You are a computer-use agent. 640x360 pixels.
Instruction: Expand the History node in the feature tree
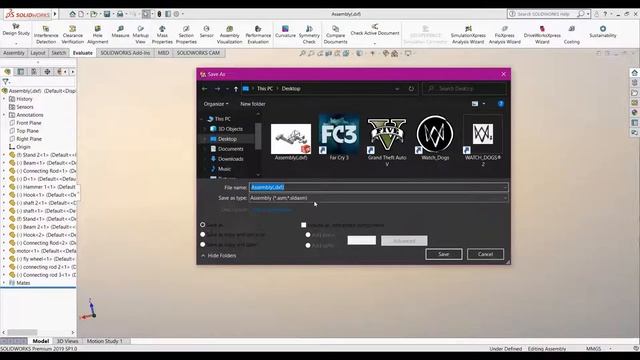tap(4, 99)
